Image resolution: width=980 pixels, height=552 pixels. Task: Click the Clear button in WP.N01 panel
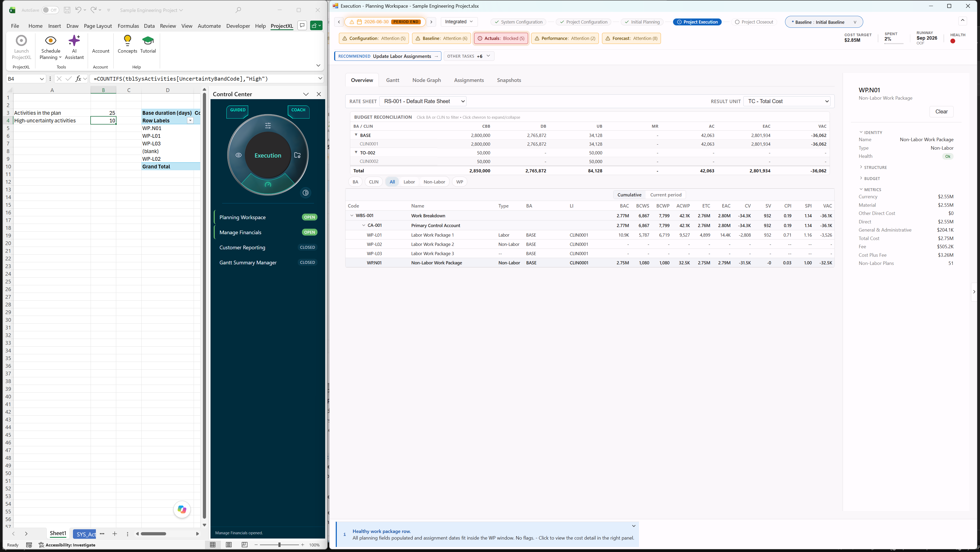coord(941,112)
